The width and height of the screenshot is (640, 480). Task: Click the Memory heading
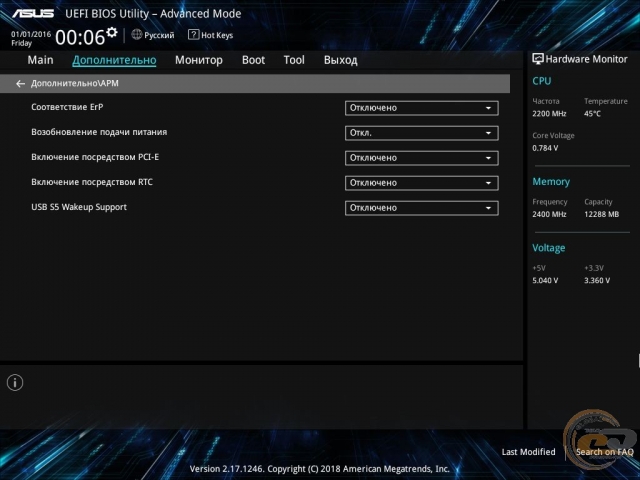click(551, 182)
